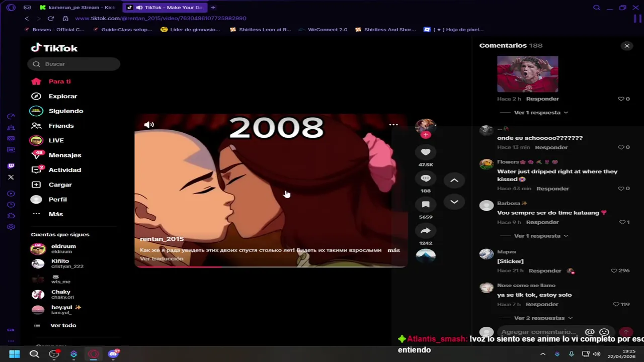644x362 pixels.
Task: Reply to 'ya se tik tok' comment
Action: point(542,304)
